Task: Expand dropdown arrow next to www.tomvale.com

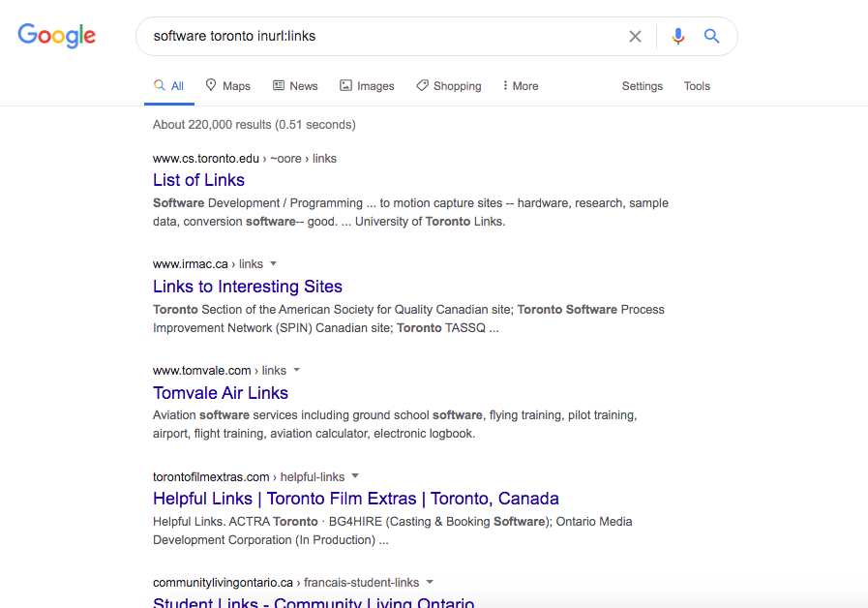Action: click(296, 370)
